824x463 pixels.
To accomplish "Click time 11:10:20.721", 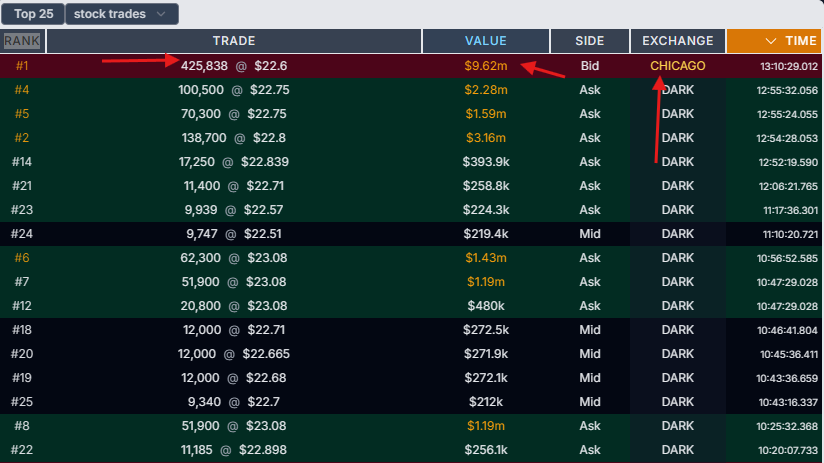I will (790, 234).
